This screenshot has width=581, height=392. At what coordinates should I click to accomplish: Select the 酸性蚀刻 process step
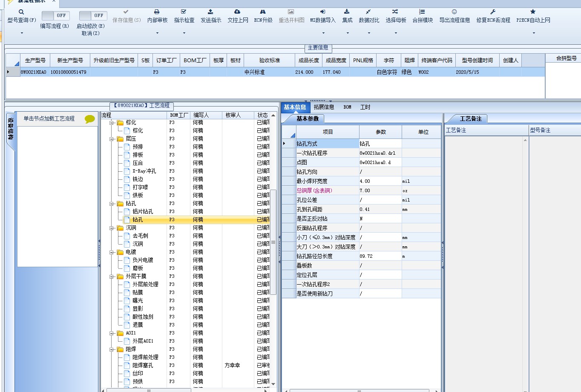(x=143, y=317)
